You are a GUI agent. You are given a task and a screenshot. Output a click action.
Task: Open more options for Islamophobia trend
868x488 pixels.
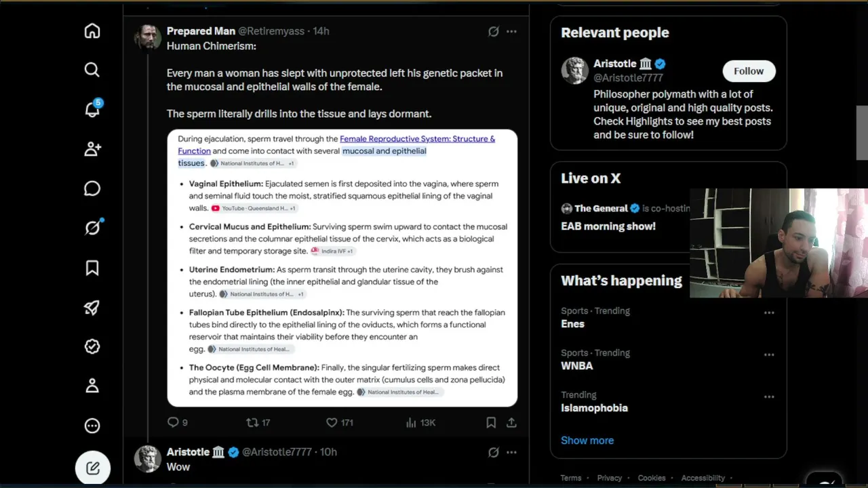769,396
